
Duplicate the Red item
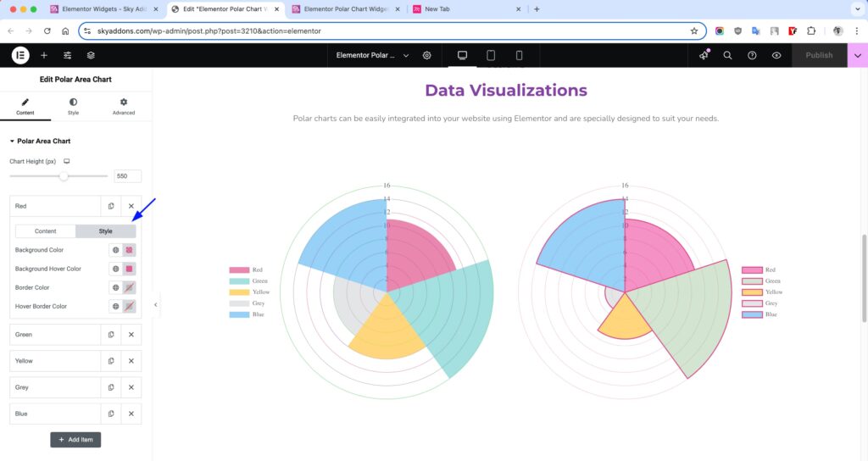click(x=111, y=206)
